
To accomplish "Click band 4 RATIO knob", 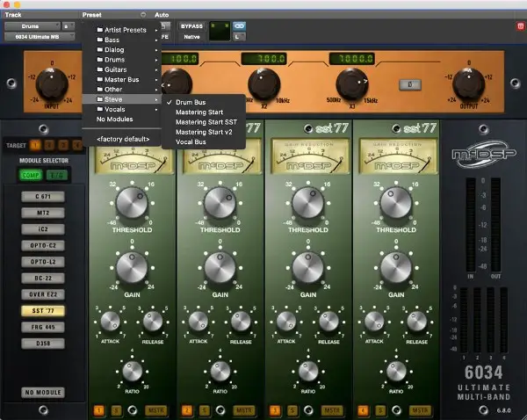I will tap(395, 371).
